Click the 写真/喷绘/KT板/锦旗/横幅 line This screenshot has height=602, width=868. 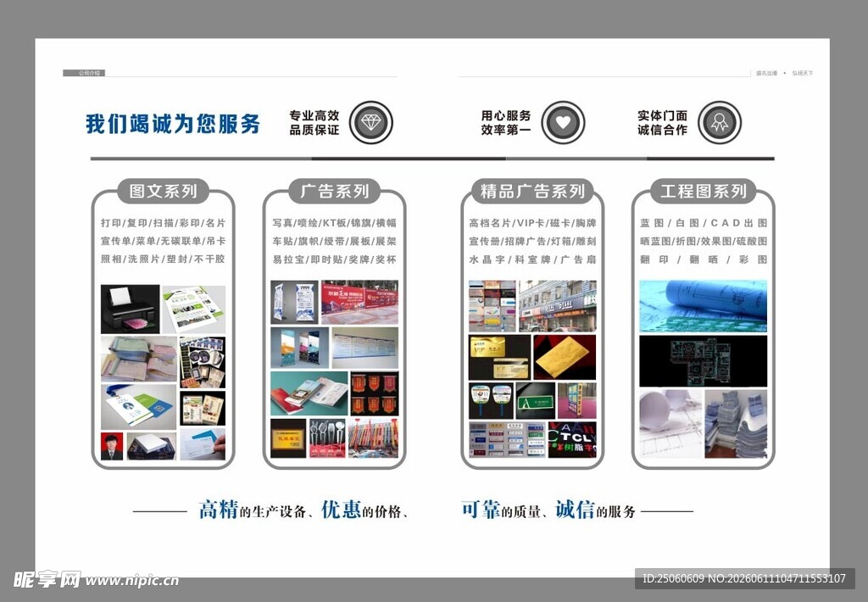334,223
